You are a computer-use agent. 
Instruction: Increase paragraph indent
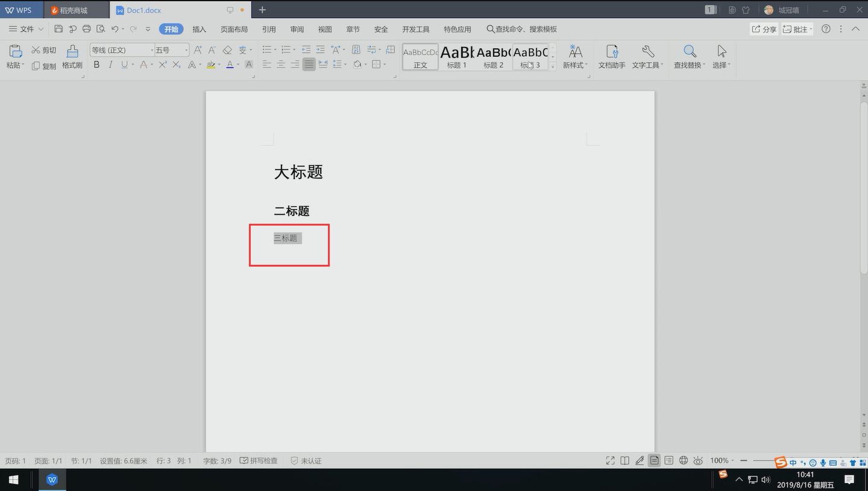[x=320, y=49]
